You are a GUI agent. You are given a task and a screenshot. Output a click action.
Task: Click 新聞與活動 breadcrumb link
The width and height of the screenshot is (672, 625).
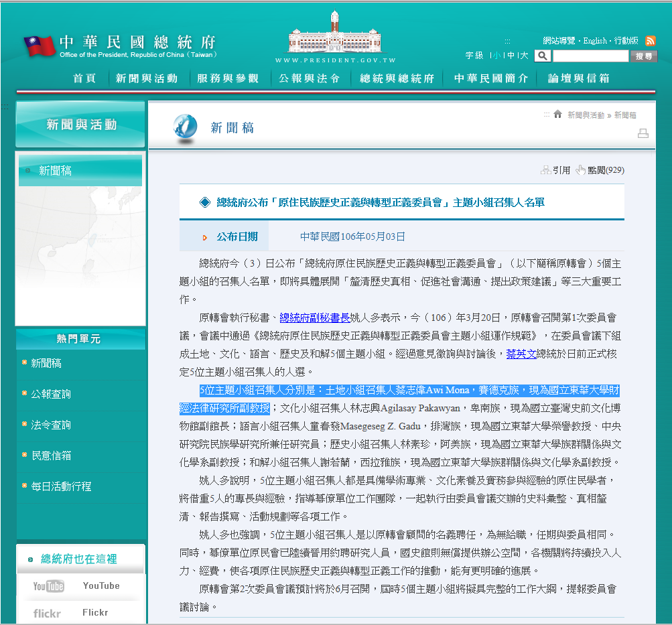coord(586,115)
